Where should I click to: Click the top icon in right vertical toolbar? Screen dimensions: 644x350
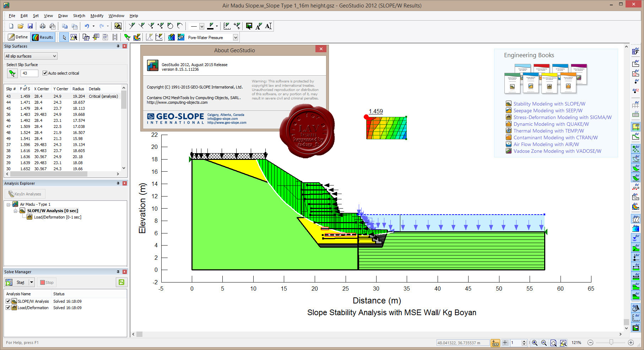[635, 51]
